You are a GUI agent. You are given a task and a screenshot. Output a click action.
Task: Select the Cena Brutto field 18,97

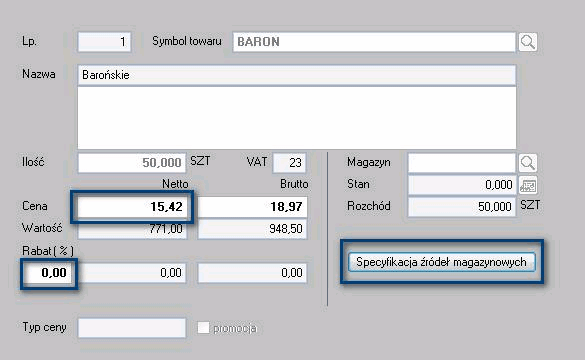pos(253,207)
